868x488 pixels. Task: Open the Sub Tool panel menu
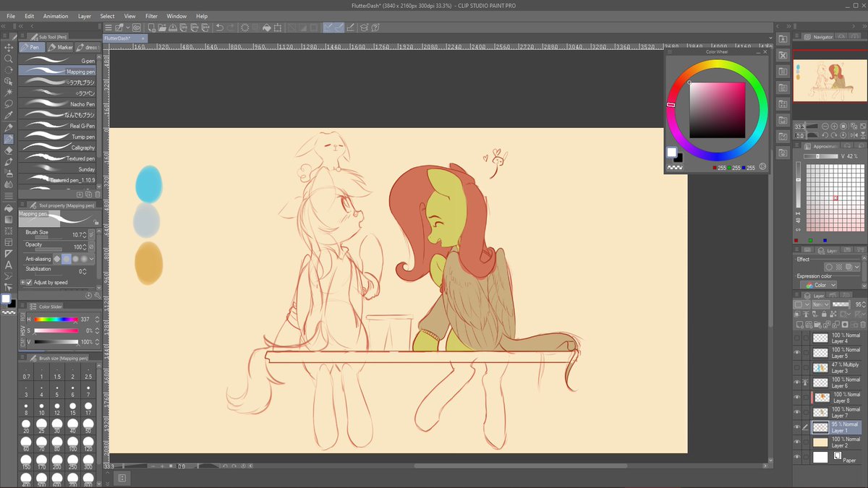click(22, 36)
